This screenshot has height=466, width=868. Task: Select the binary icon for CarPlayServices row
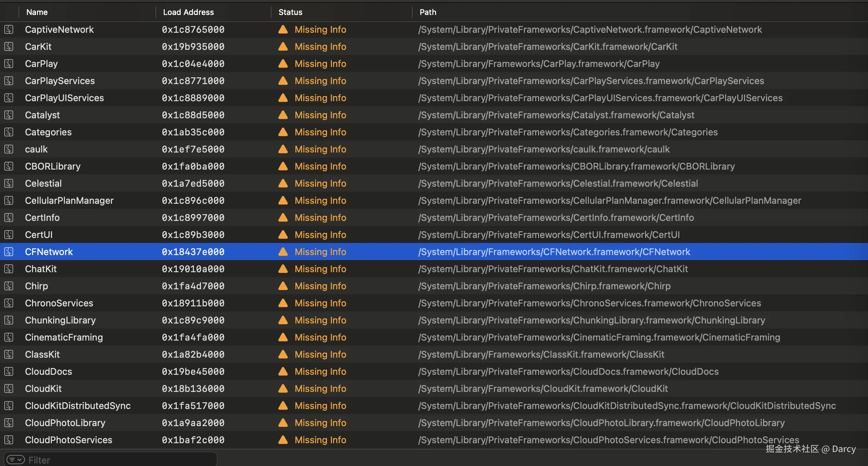9,81
